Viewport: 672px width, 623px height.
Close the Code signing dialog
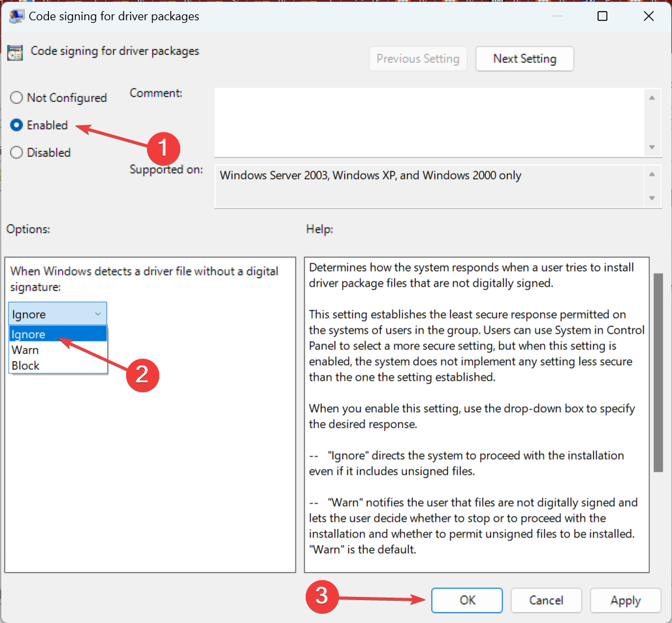(649, 16)
